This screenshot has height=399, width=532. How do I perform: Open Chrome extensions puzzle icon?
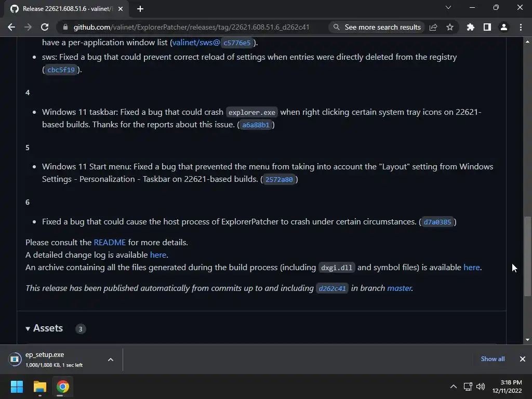(471, 27)
